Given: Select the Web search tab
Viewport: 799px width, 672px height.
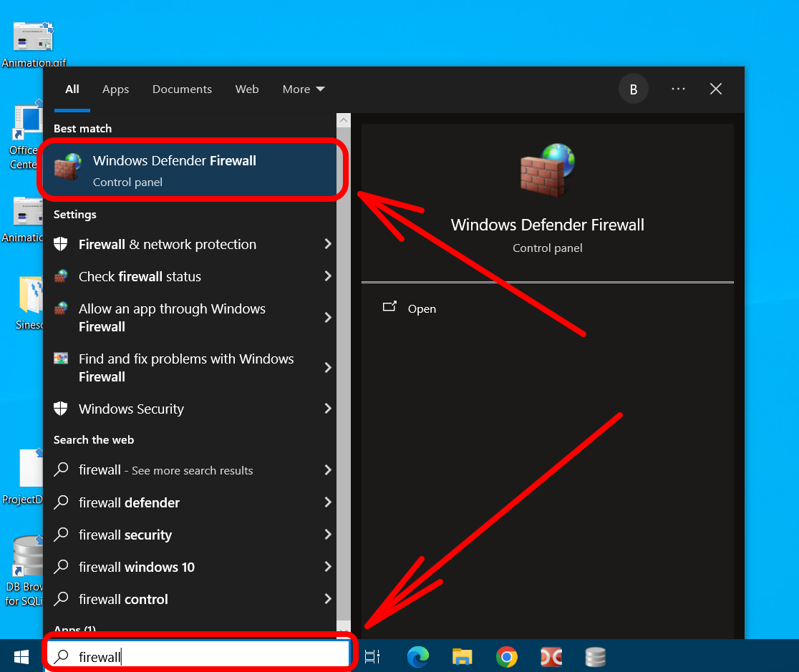Looking at the screenshot, I should 247,89.
